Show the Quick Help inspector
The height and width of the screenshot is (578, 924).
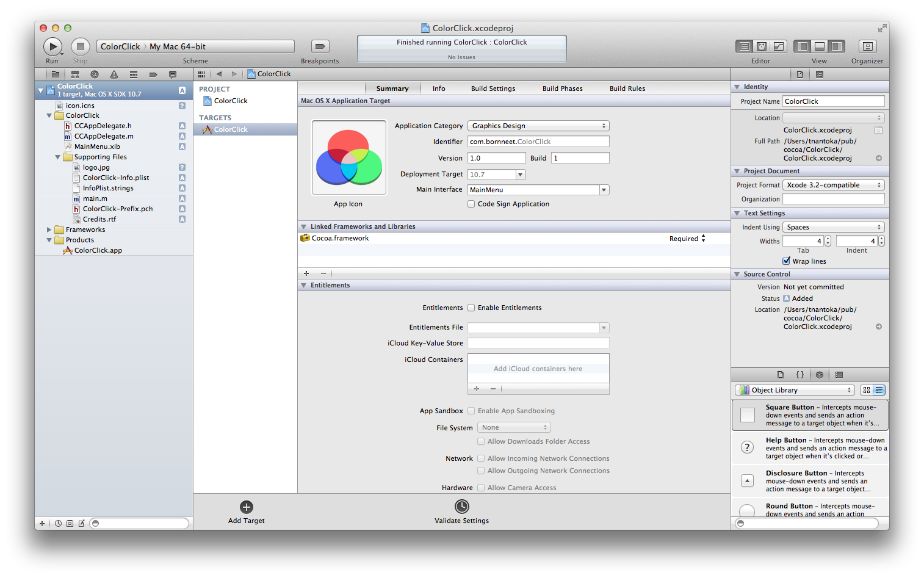(x=820, y=74)
